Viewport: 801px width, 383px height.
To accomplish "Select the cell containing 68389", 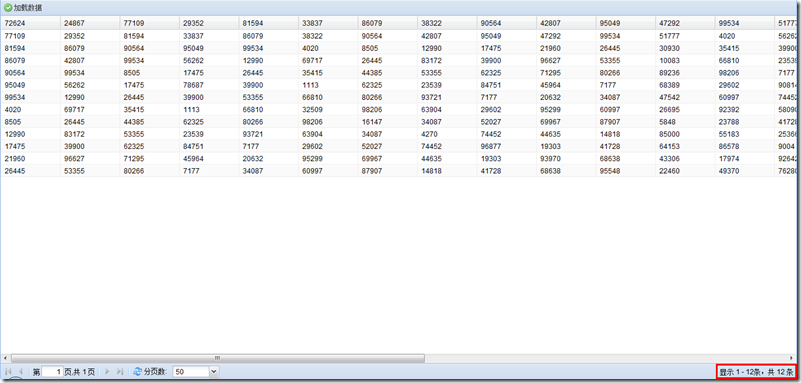I will 686,85.
